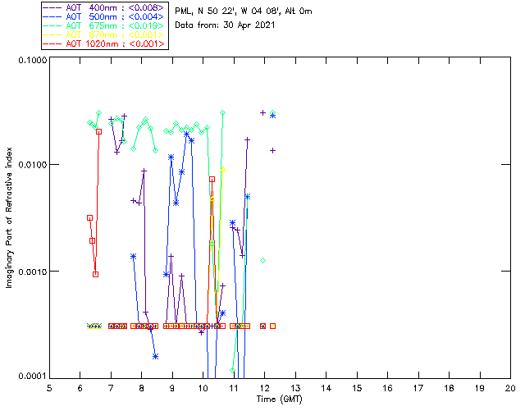Click the 'Imaginary Part of Refractive index' axis title
This screenshot has width=525, height=420.
coord(9,217)
